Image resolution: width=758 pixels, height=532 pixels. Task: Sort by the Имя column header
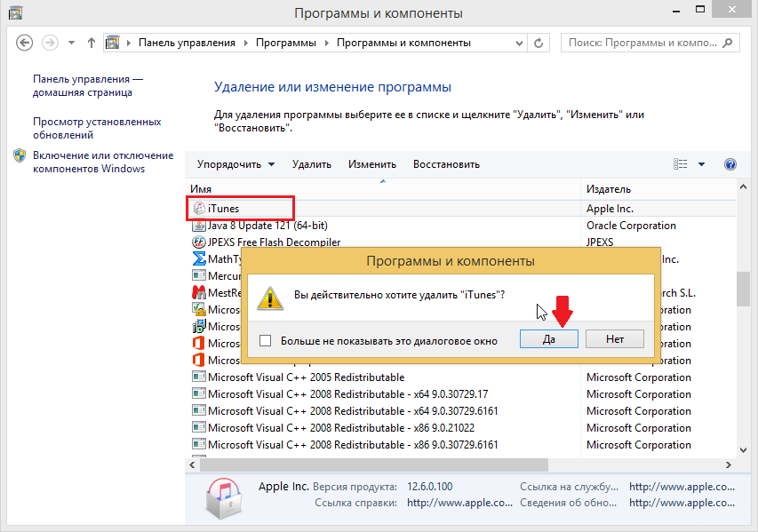click(383, 189)
